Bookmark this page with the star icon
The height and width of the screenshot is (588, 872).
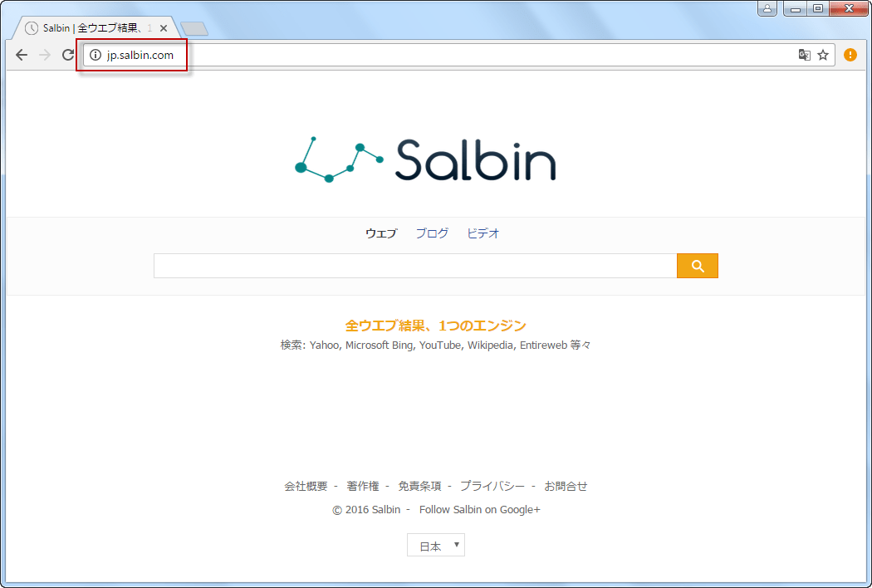click(823, 55)
